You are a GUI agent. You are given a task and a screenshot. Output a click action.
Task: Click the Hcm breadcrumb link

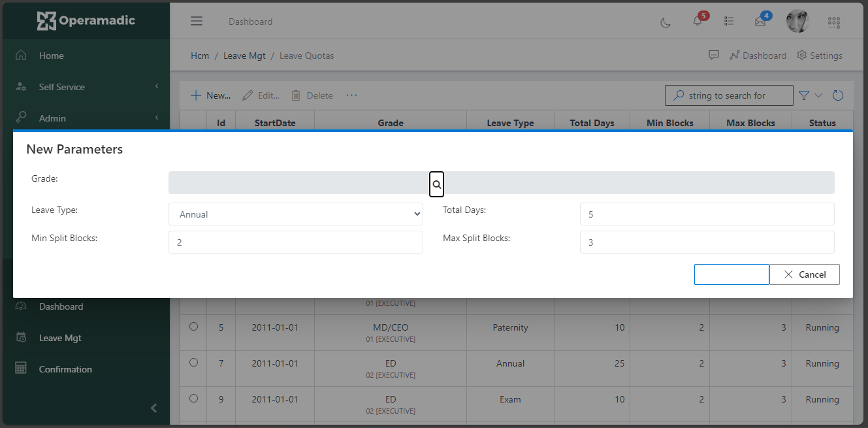200,56
